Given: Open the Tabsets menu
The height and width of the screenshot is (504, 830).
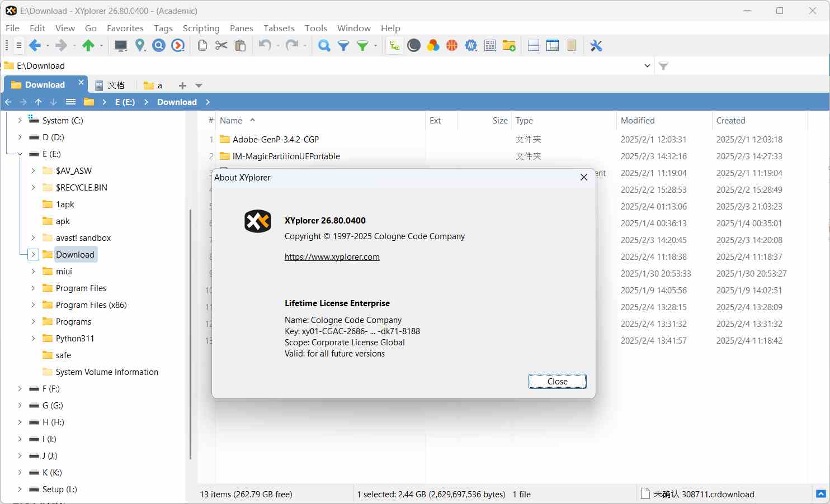Looking at the screenshot, I should click(279, 28).
